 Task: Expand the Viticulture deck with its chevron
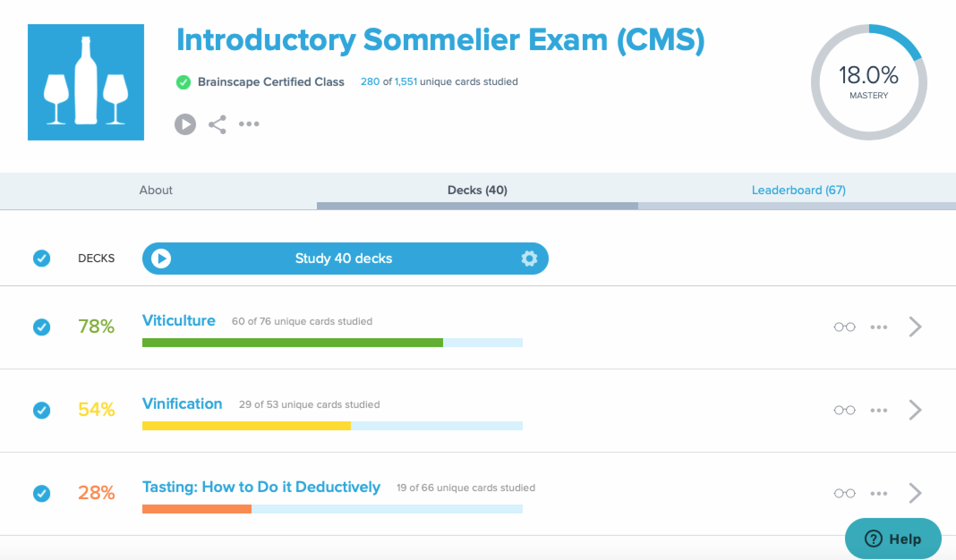click(915, 327)
